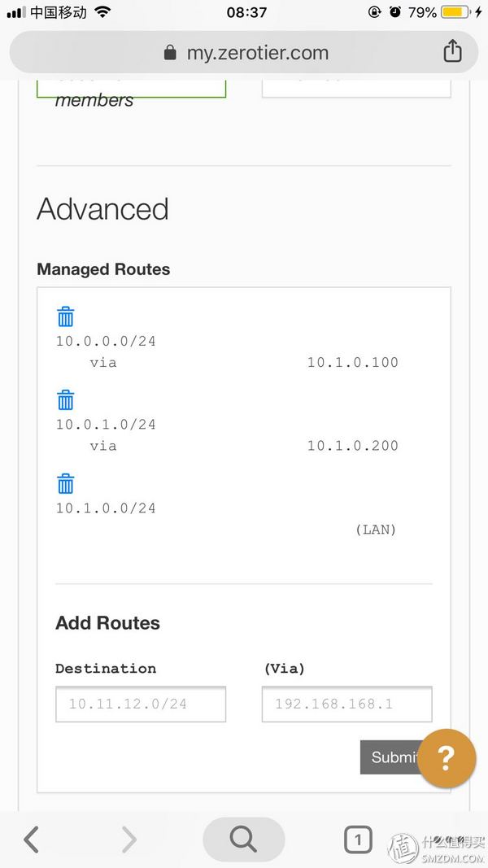Delete the 10.0.1.0/24 managed route
488x868 pixels.
click(x=65, y=399)
